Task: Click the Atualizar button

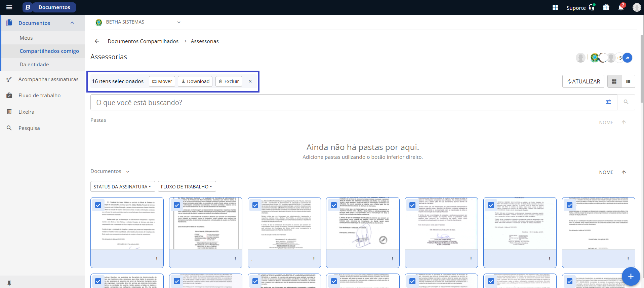Action: (583, 81)
